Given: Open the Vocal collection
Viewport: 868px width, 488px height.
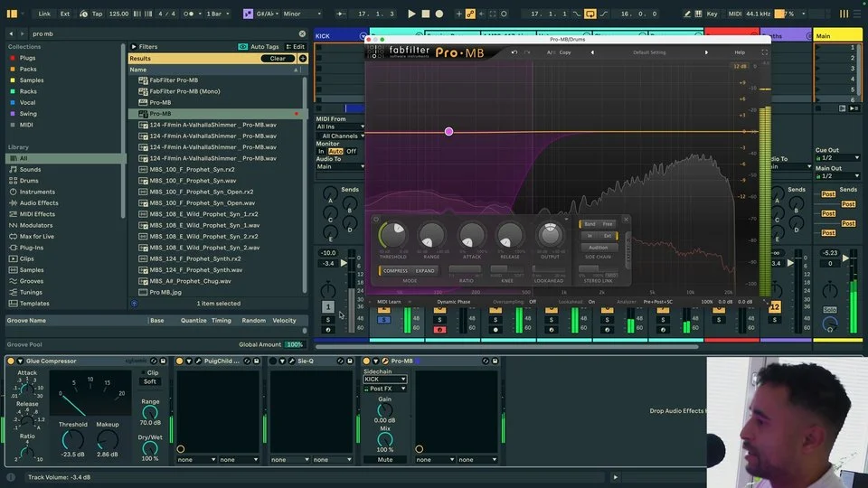Looking at the screenshot, I should tap(27, 102).
